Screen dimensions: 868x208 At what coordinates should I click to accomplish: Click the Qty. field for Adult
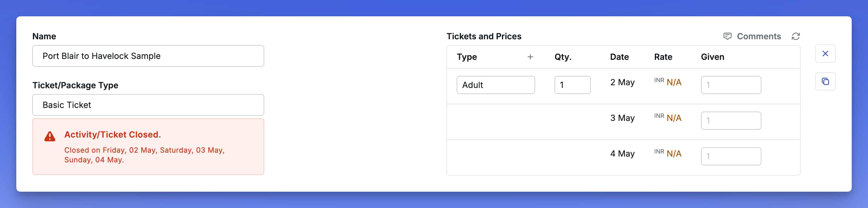(x=572, y=85)
